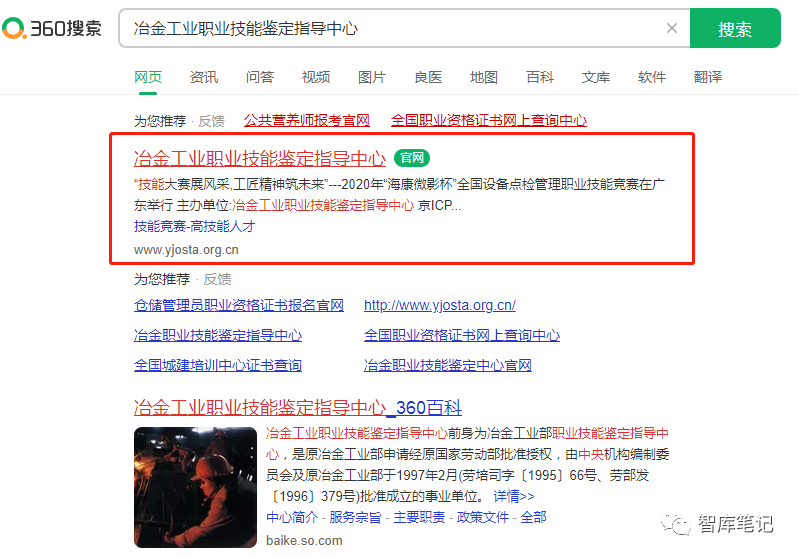
Task: Open the 全部 section link
Action: coord(533,517)
